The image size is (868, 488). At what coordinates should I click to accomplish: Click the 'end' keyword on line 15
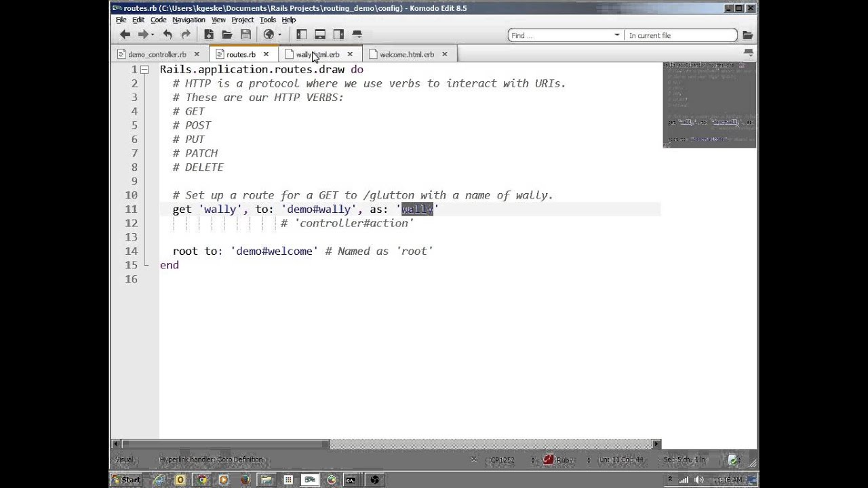tap(170, 265)
